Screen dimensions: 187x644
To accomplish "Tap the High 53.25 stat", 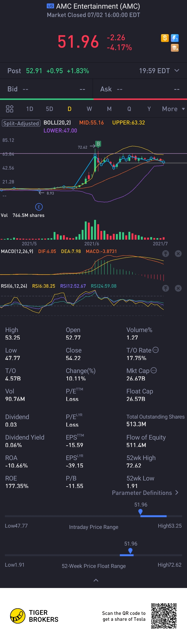I will coord(13,333).
